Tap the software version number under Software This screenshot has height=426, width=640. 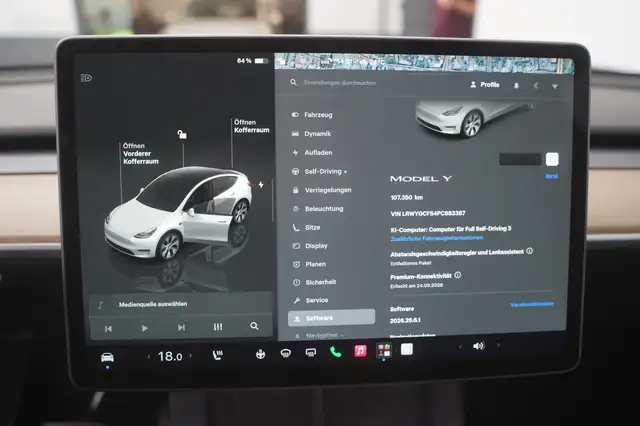tap(405, 320)
